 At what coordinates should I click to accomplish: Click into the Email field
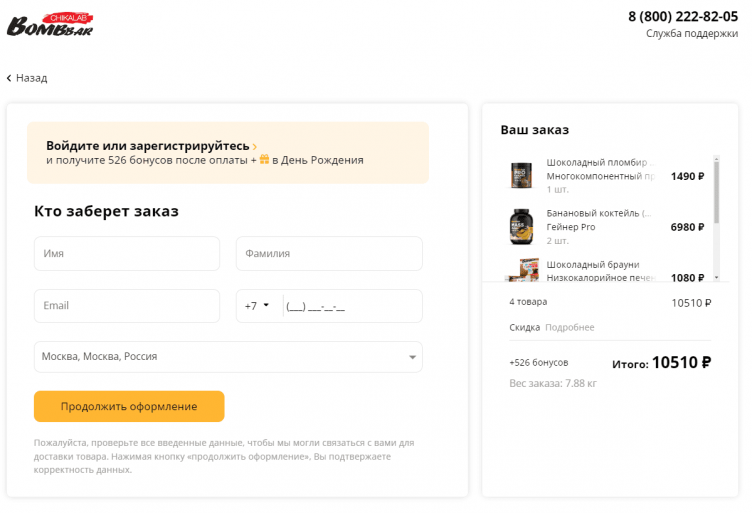126,306
